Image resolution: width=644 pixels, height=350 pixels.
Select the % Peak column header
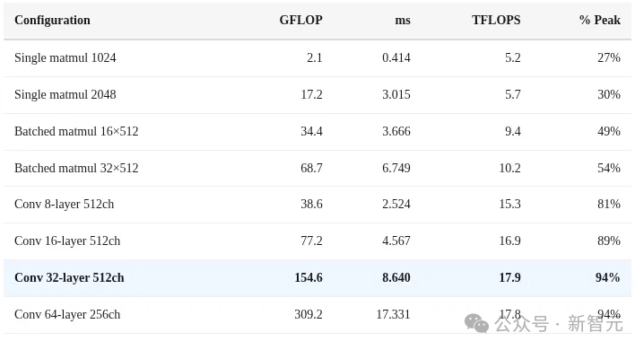tap(600, 20)
